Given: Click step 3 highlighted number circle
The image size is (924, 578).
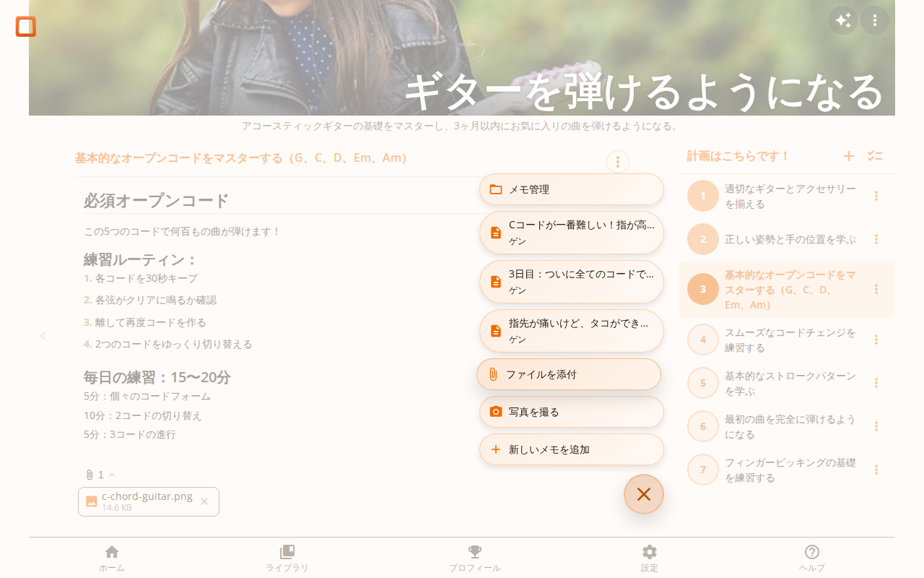Looking at the screenshot, I should point(703,289).
